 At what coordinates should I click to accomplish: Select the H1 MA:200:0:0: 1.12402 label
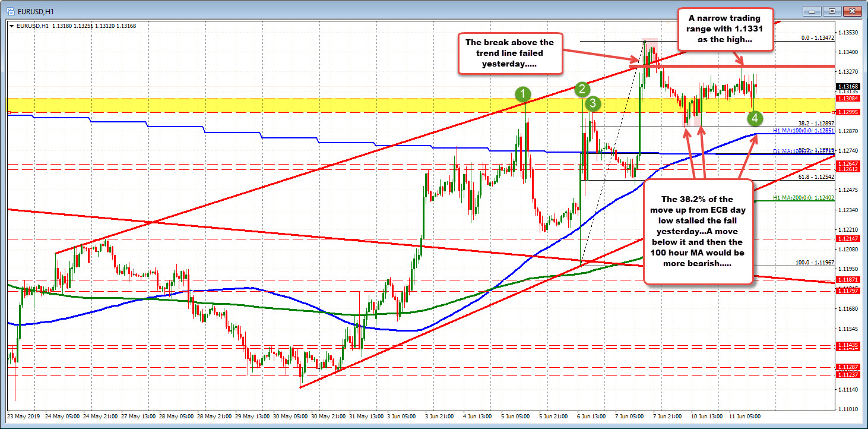pyautogui.click(x=804, y=197)
